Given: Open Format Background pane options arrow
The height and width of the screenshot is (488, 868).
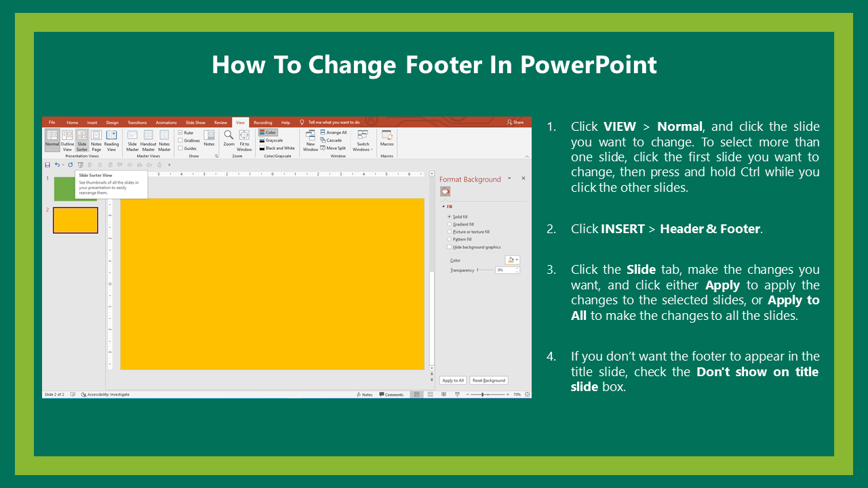Looking at the screenshot, I should pos(510,179).
